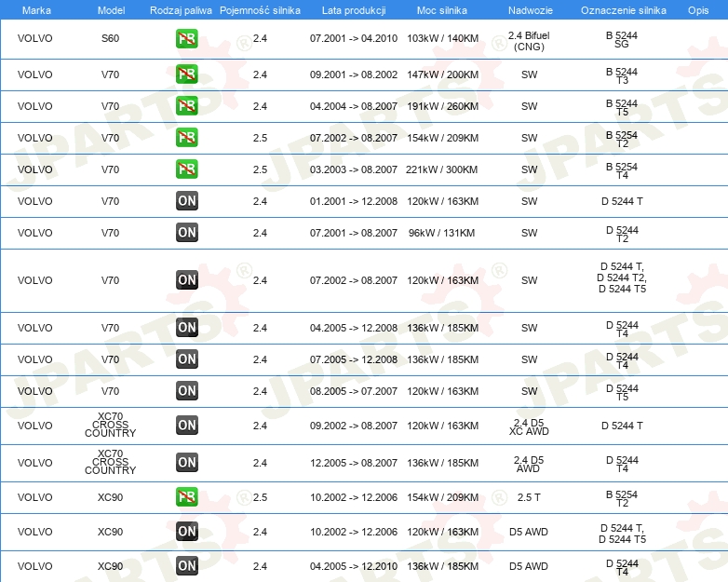Click the Marka column header
The image size is (728, 582).
pyautogui.click(x=36, y=10)
